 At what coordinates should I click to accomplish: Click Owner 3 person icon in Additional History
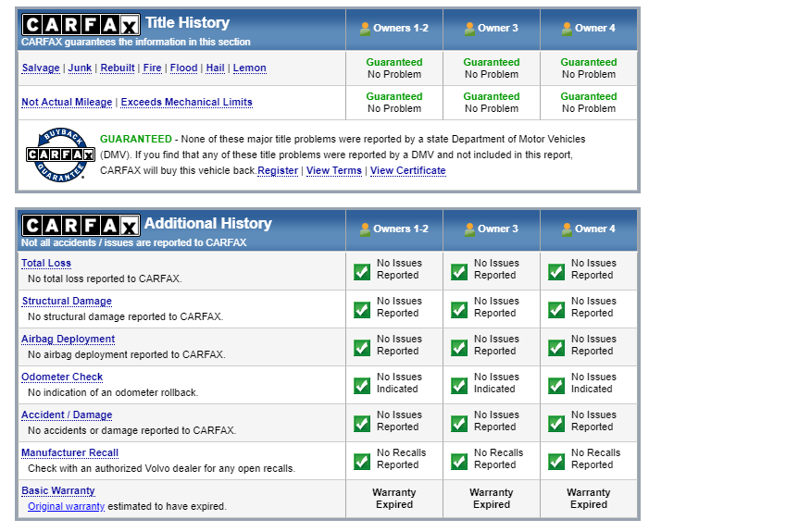(x=469, y=229)
